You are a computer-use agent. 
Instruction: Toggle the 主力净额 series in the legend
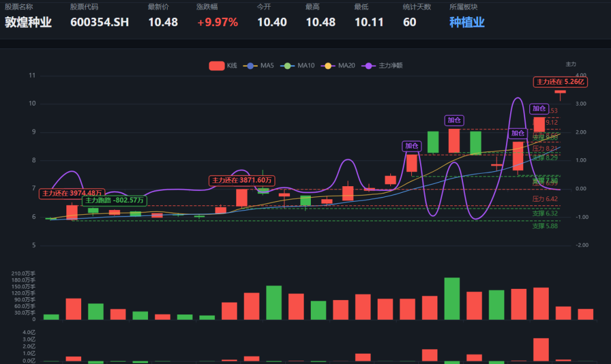[382, 66]
